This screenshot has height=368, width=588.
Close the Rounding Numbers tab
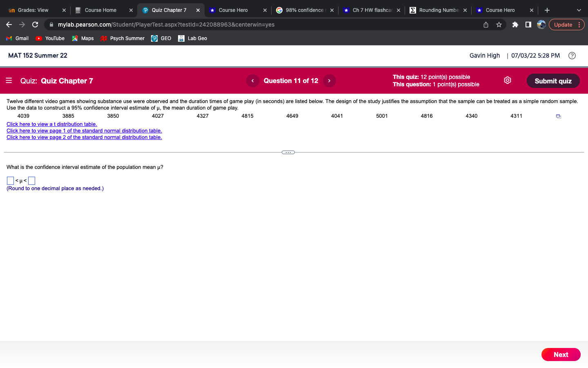(x=465, y=10)
